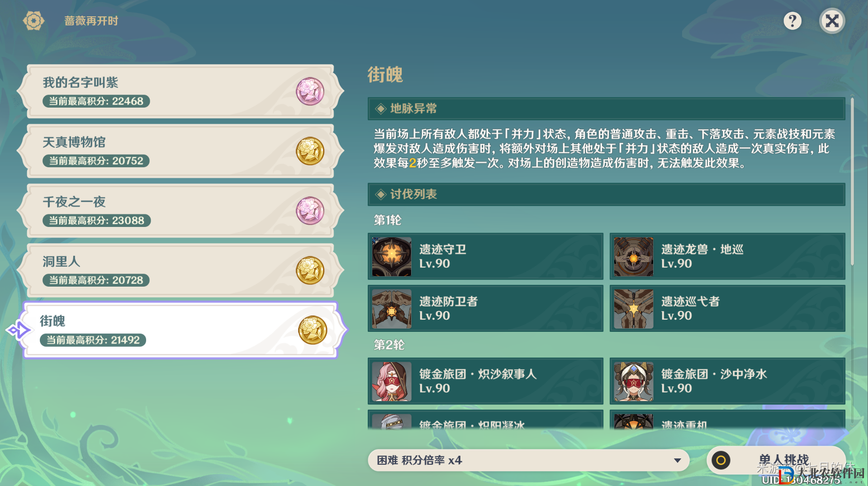Viewport: 868px width, 486px height.
Task: Click the 镀金旅团·炽沙叙事人 portrait
Action: (392, 381)
